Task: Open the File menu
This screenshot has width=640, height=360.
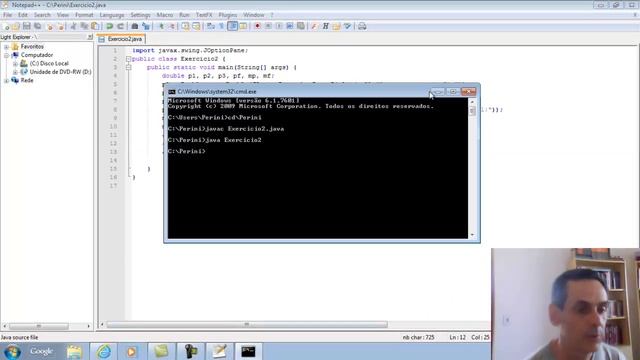Action: [7, 15]
